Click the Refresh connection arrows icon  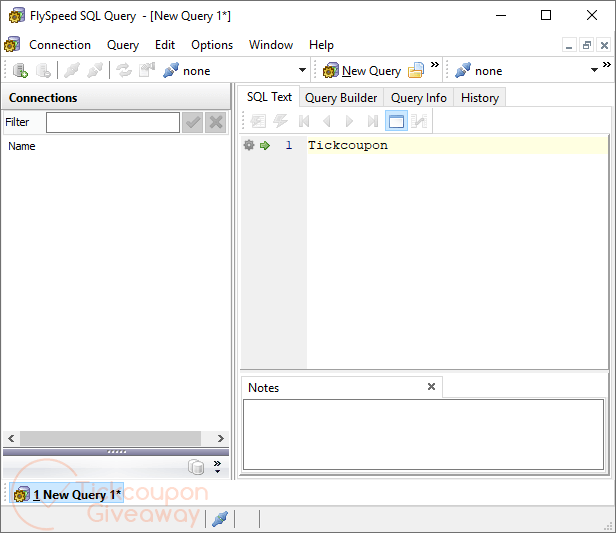pyautogui.click(x=124, y=71)
